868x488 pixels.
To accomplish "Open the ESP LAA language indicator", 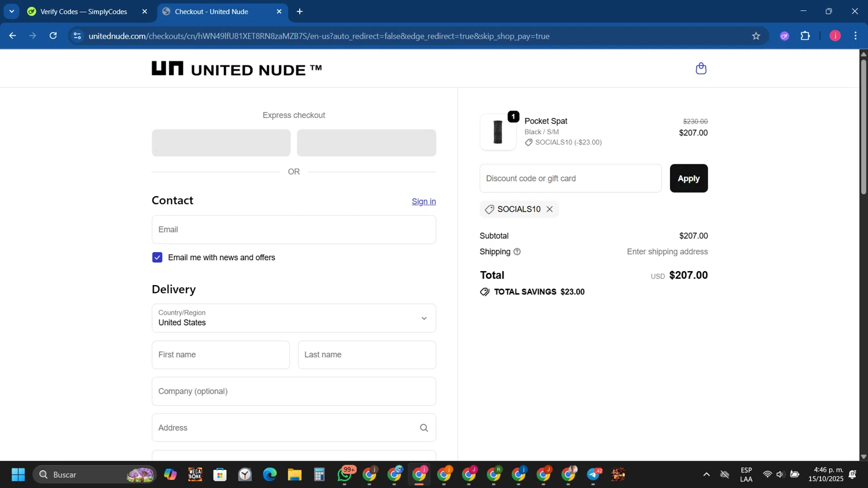I will click(x=746, y=475).
